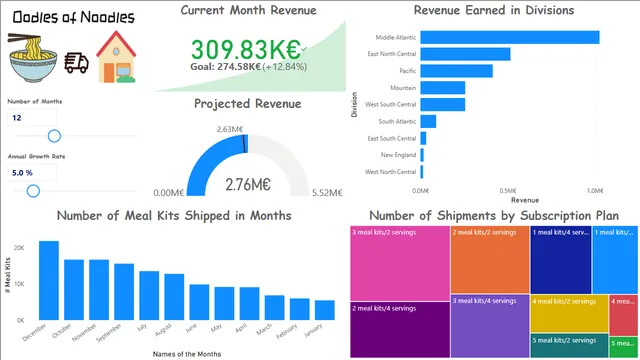Select the East South Central revenue bar
The image size is (640, 360).
[423, 138]
